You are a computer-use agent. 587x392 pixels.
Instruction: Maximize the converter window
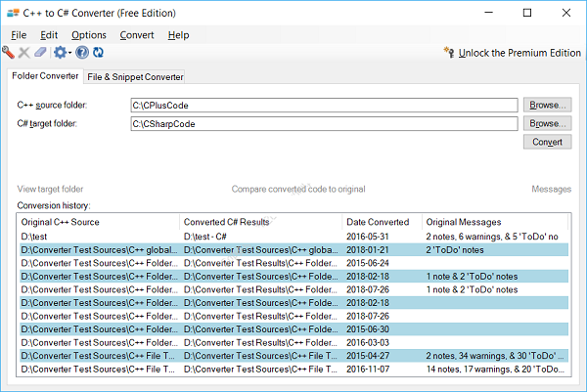pos(527,13)
